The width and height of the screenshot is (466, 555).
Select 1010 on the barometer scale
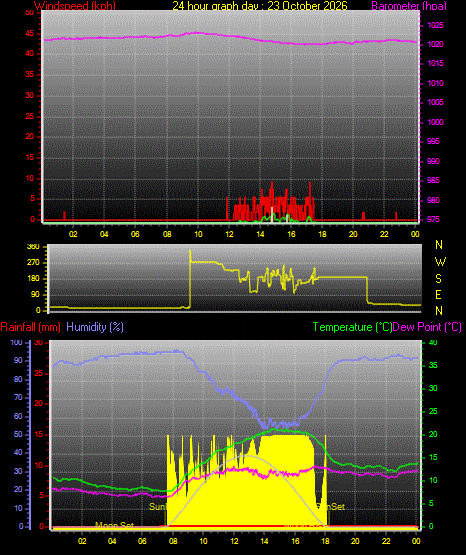(x=435, y=83)
